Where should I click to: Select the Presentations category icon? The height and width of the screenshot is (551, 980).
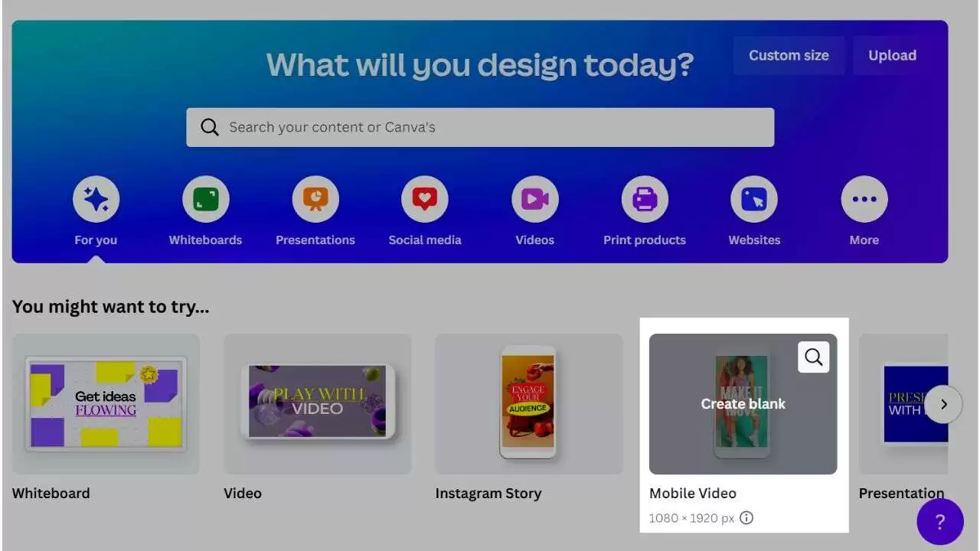pyautogui.click(x=315, y=200)
